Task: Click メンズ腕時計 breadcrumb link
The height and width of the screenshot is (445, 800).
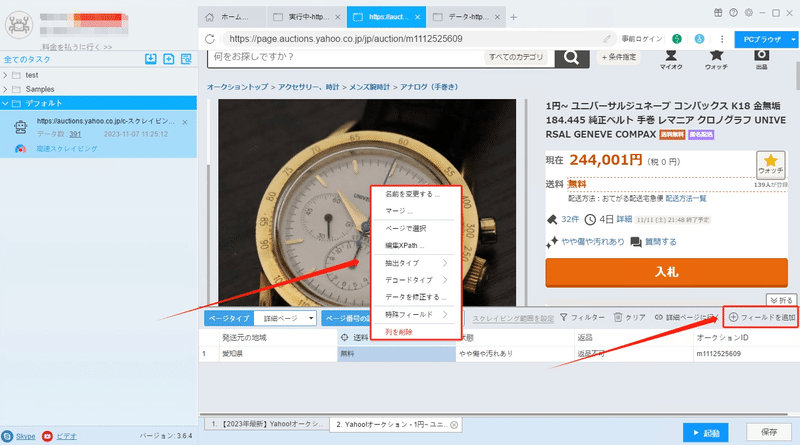Action: click(x=369, y=87)
